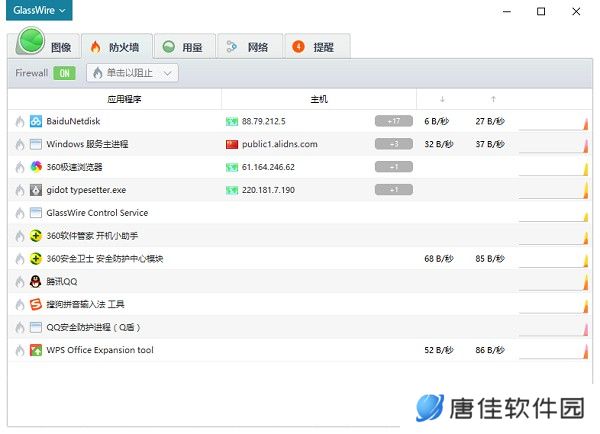Open the GlassWire main menu dropdown

pos(39,10)
